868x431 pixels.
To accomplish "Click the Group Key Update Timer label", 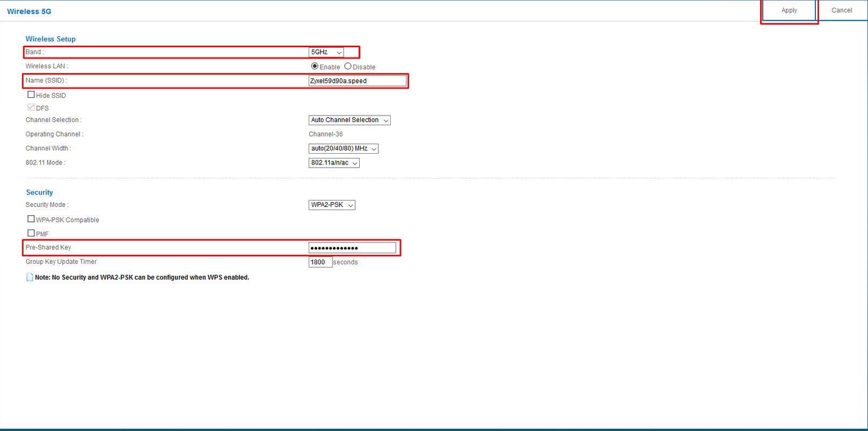I will (61, 262).
